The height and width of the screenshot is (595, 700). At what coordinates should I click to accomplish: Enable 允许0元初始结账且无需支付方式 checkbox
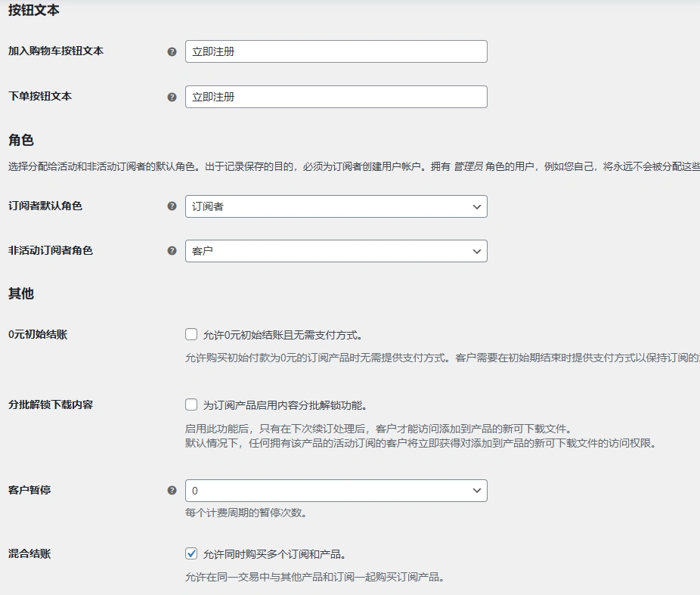pos(191,333)
